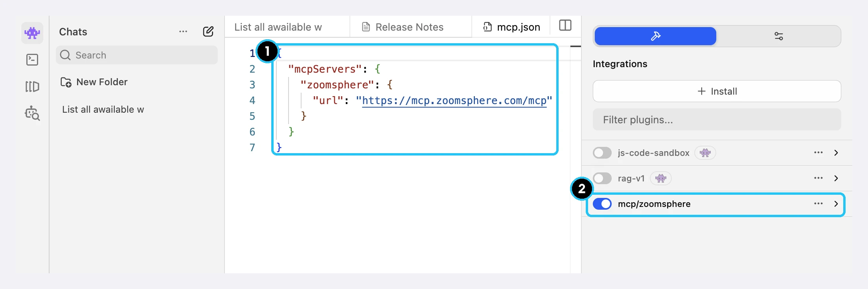Open the Chats more options ellipsis
The width and height of the screenshot is (868, 289).
click(183, 31)
